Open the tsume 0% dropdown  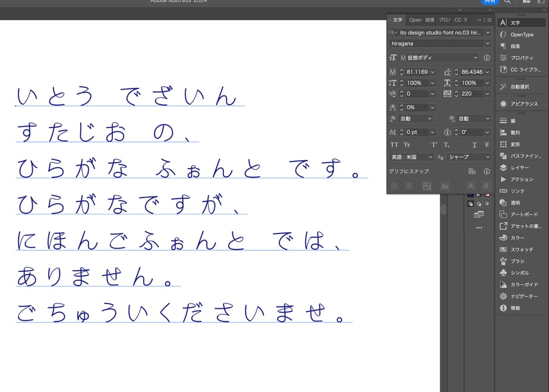tap(433, 108)
